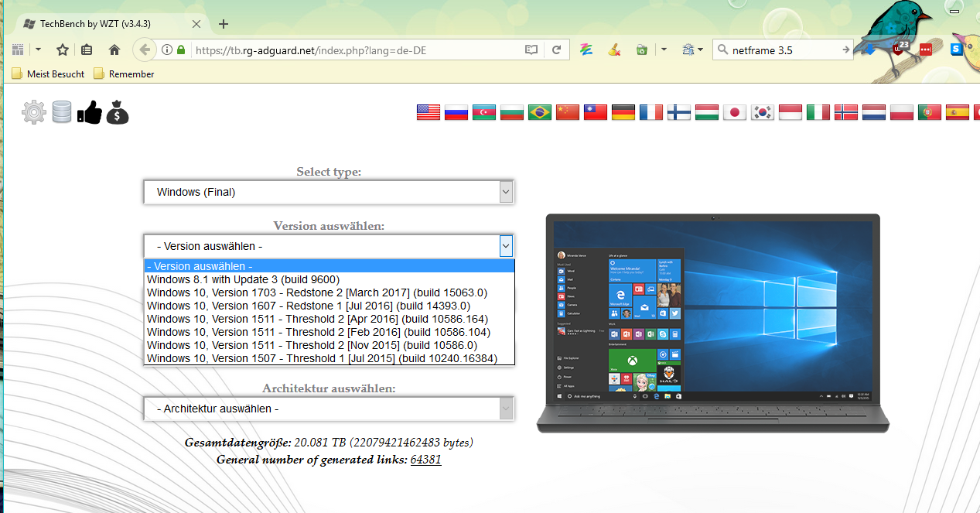The image size is (980, 513).
Task: Select the Hungarian flag
Action: pos(707,112)
